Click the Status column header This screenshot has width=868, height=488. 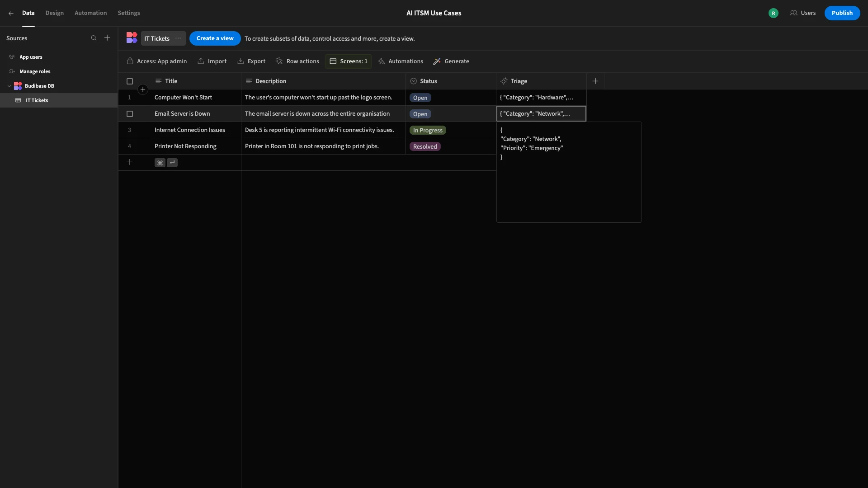click(x=451, y=81)
